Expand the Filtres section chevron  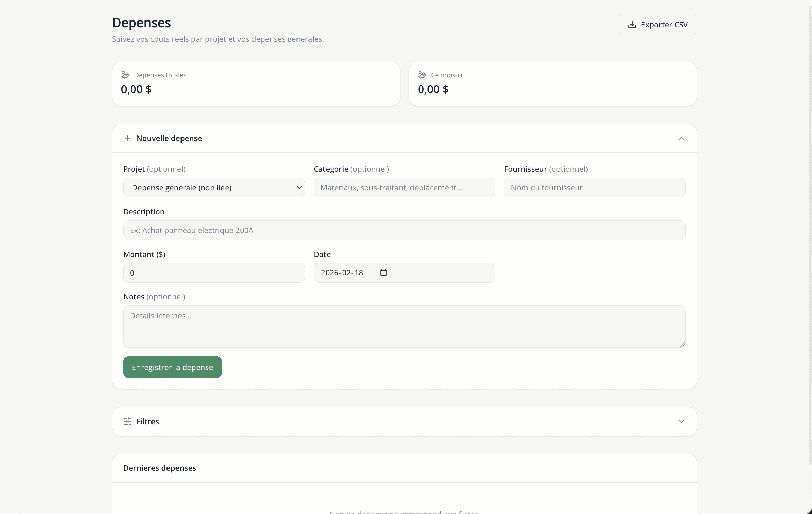(681, 422)
